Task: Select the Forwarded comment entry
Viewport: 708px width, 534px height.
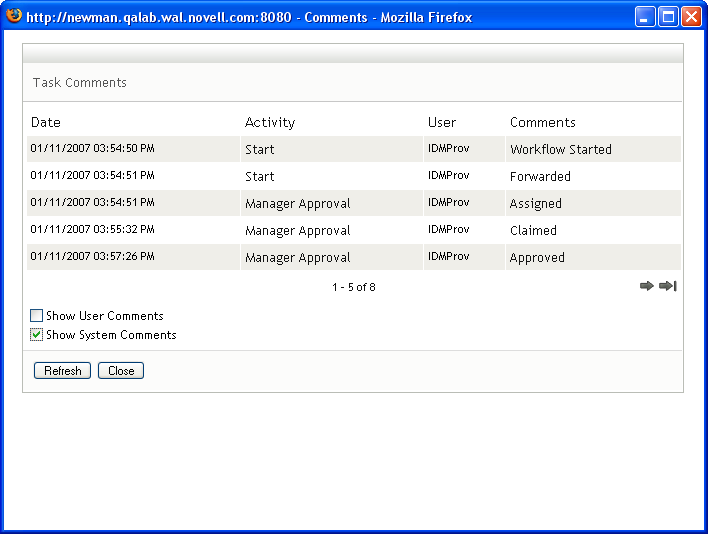Action: click(540, 177)
